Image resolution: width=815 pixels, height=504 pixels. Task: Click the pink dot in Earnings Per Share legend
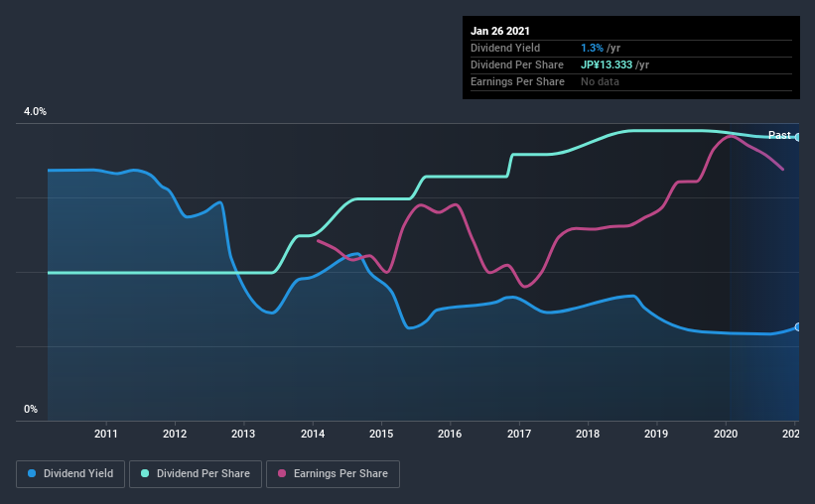282,473
